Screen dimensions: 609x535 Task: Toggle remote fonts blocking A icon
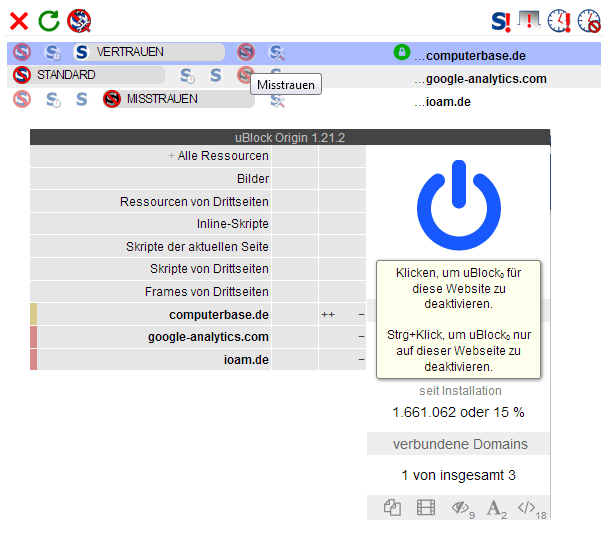click(496, 508)
